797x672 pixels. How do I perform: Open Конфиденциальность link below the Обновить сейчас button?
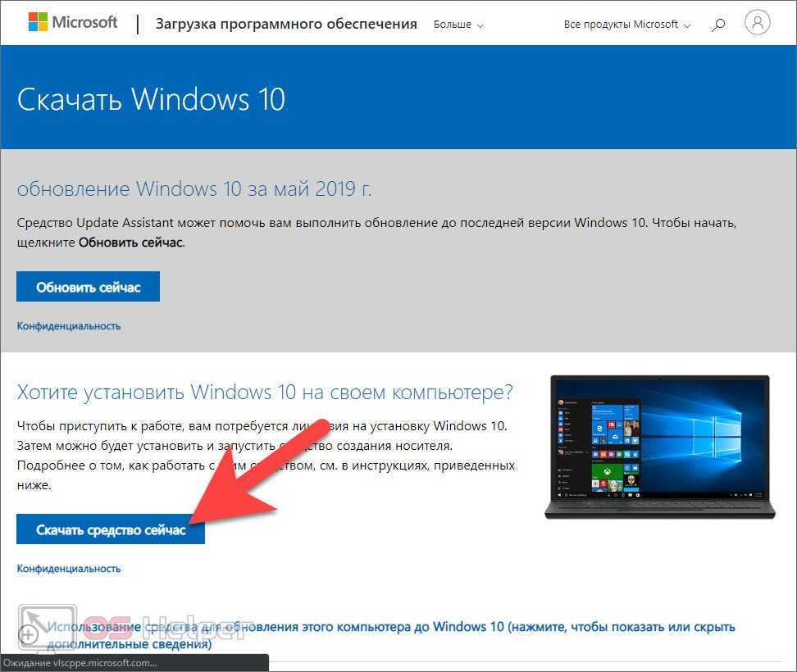[x=69, y=326]
